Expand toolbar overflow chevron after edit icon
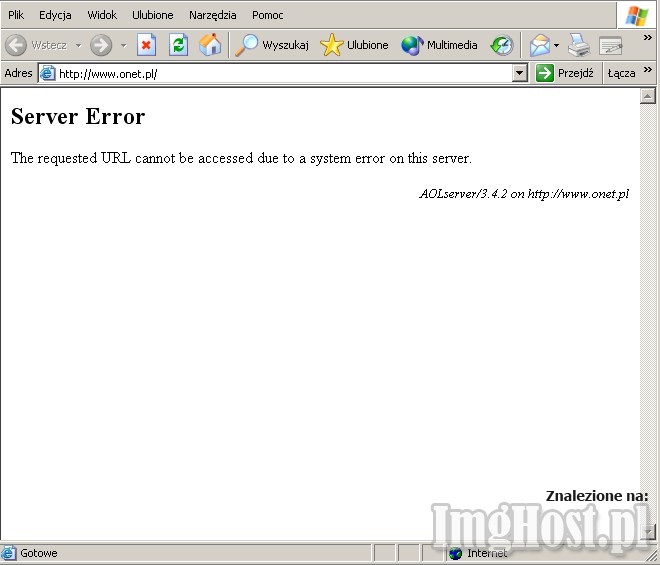The height and width of the screenshot is (565, 660). coord(648,38)
